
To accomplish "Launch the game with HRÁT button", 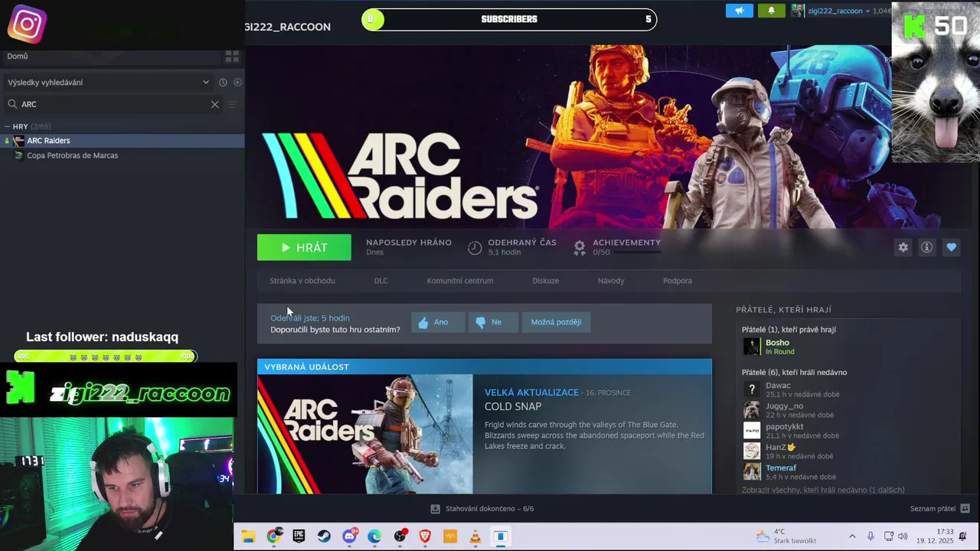I will [304, 247].
